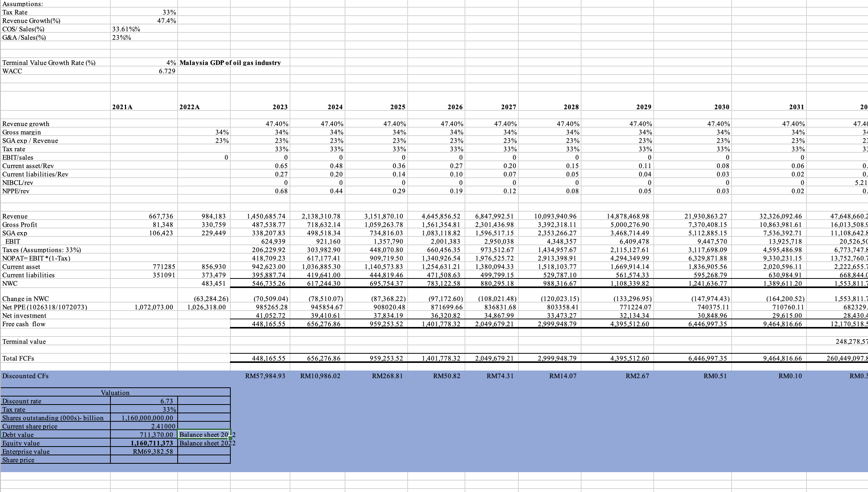Click the Malaysia GDP of oil gas industry note
Screen dimensions: 868x492
230,63
